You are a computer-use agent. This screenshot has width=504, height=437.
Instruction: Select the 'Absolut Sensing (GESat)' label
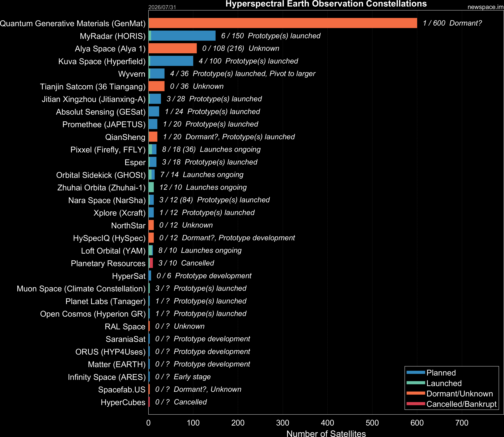(x=101, y=112)
